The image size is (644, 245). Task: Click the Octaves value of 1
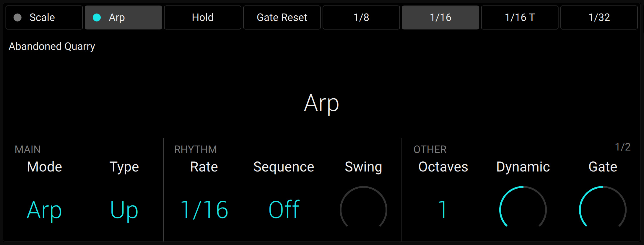click(443, 210)
